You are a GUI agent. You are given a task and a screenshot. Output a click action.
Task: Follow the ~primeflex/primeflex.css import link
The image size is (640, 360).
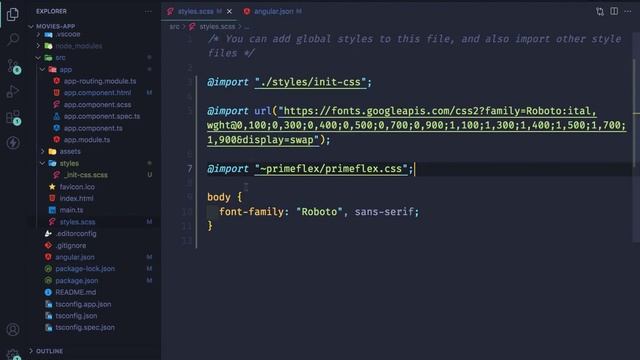click(x=331, y=169)
